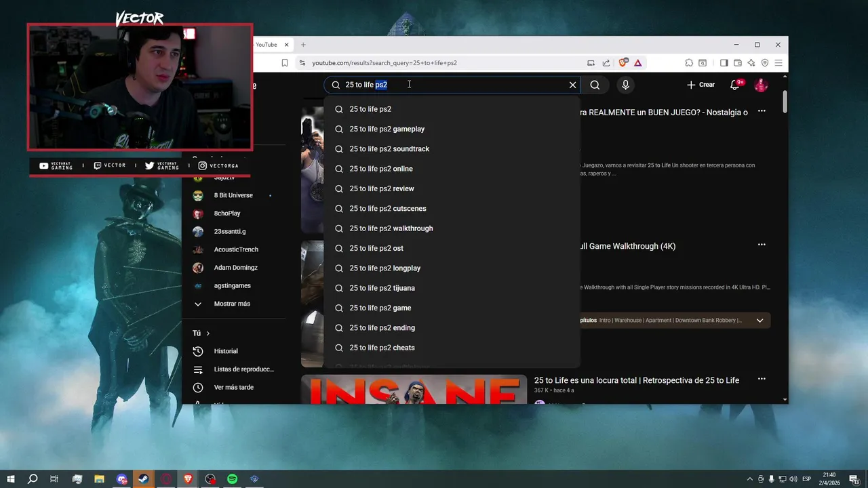Viewport: 868px width, 488px height.
Task: Start voice search with the microphone icon
Action: point(625,85)
